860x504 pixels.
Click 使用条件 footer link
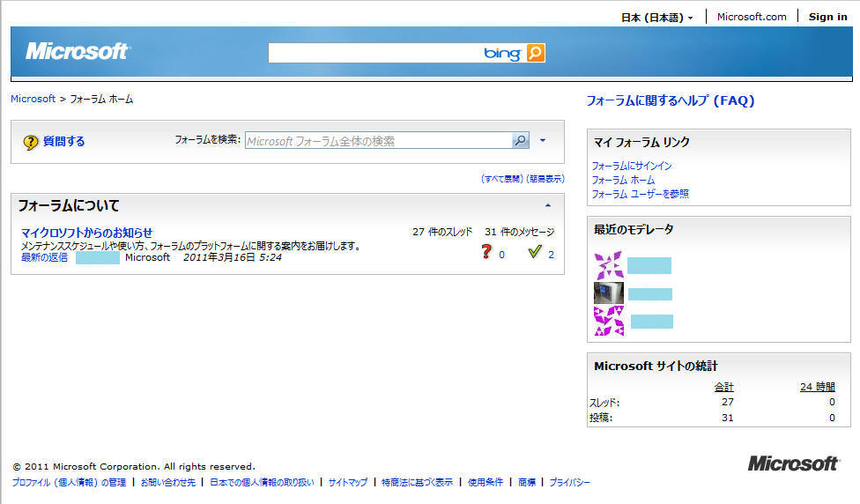pos(486,482)
